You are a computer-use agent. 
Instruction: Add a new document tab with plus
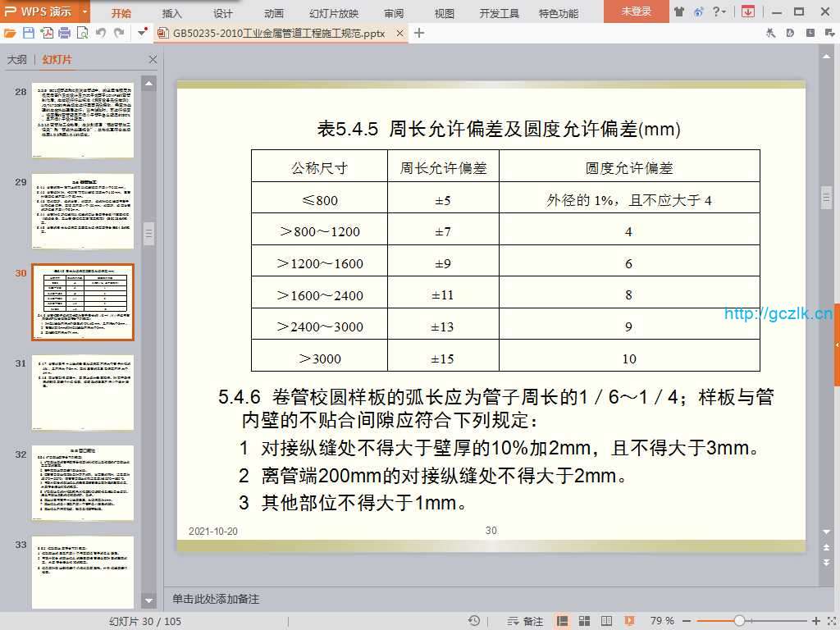click(419, 33)
